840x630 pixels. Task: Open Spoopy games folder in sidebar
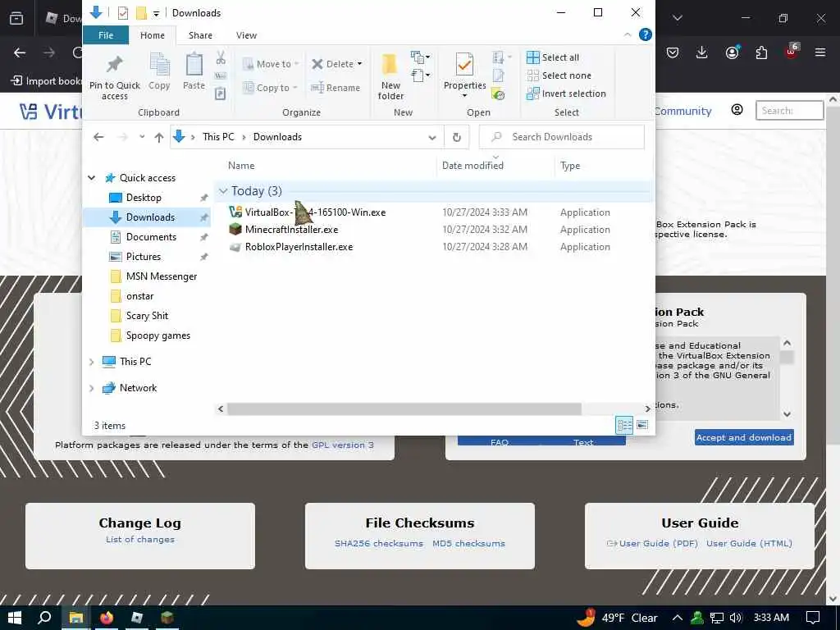point(158,336)
